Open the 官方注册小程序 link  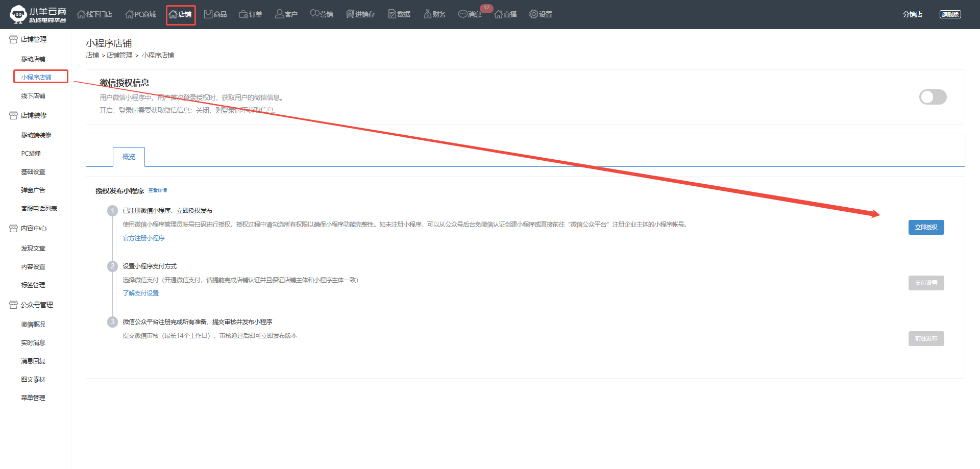(143, 238)
